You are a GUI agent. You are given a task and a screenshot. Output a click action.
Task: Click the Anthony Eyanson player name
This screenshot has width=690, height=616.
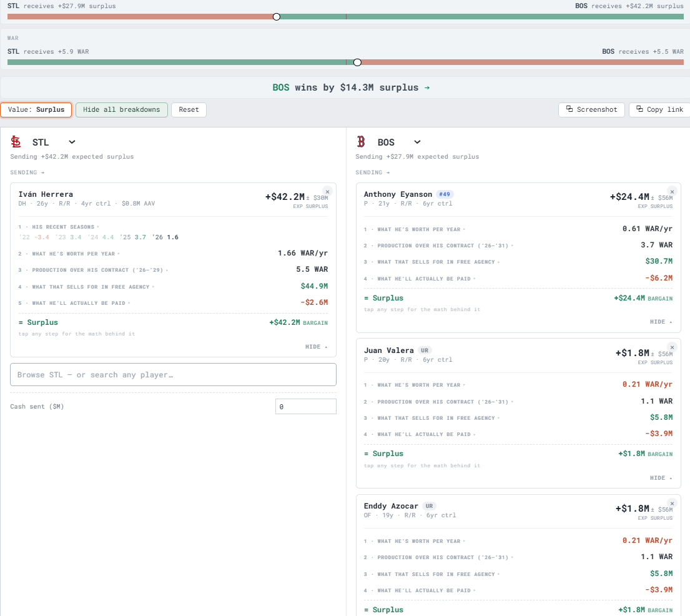click(398, 194)
